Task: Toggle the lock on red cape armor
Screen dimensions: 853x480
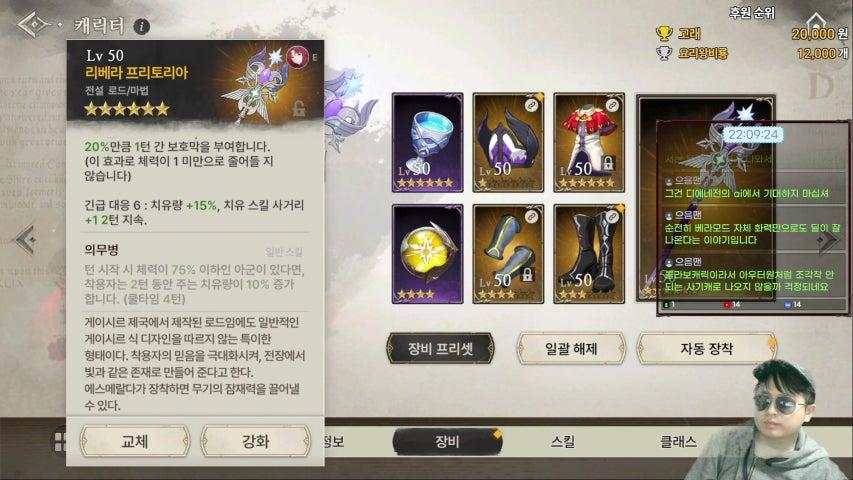Action: pyautogui.click(x=608, y=163)
